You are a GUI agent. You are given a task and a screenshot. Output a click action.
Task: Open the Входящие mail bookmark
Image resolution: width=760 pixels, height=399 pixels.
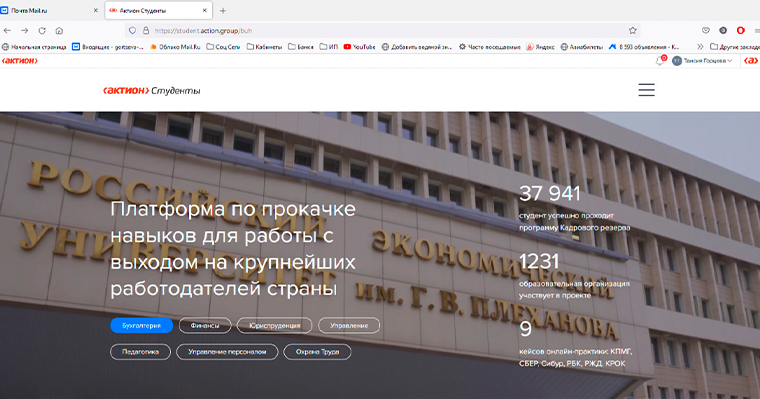[x=108, y=47]
